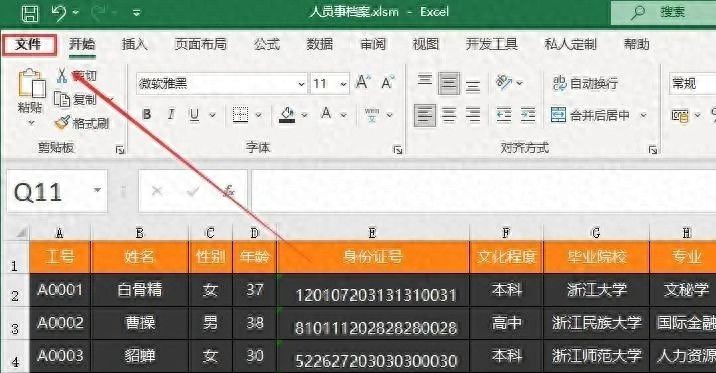Switch to the 插入 tab

coord(135,44)
